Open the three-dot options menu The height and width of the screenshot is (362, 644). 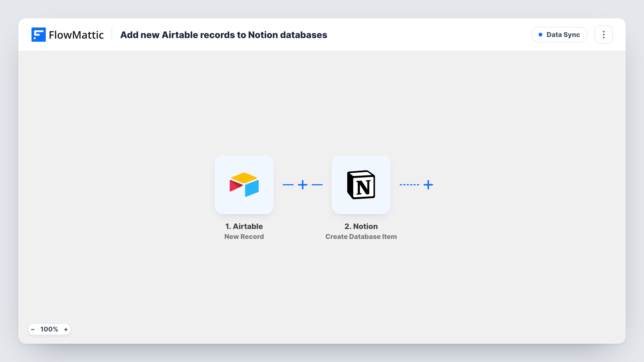603,35
